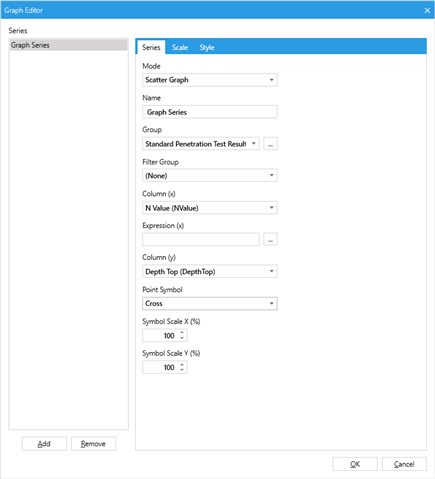Expand the Group dropdown list
Viewport: 435px width, 479px height.
coord(201,144)
